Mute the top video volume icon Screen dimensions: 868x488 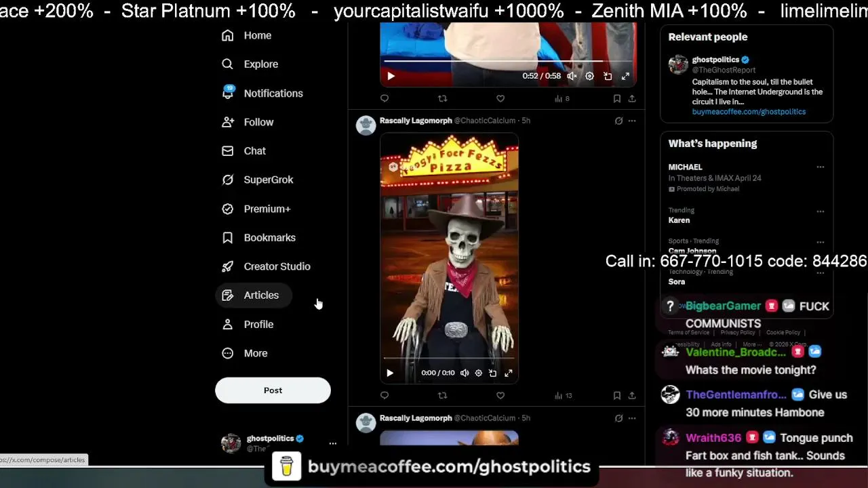pos(572,76)
